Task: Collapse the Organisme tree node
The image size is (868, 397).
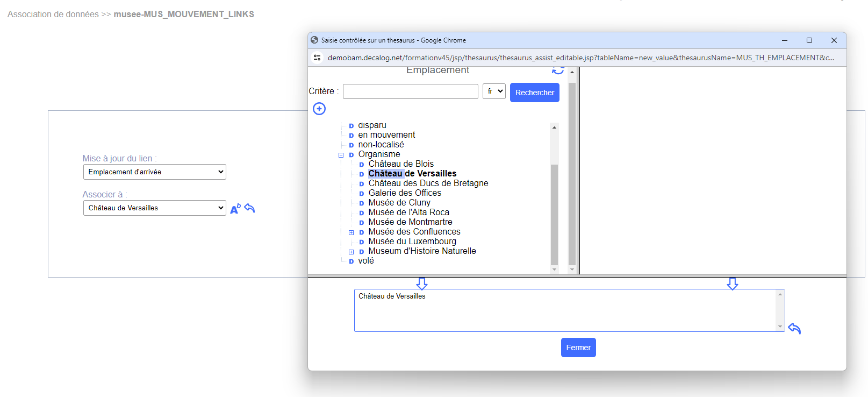Action: pos(341,155)
